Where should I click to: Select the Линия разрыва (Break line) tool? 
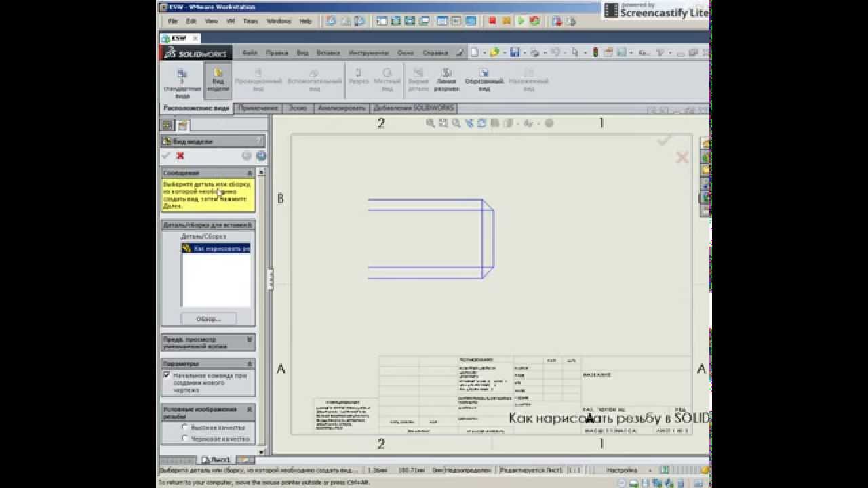point(446,80)
